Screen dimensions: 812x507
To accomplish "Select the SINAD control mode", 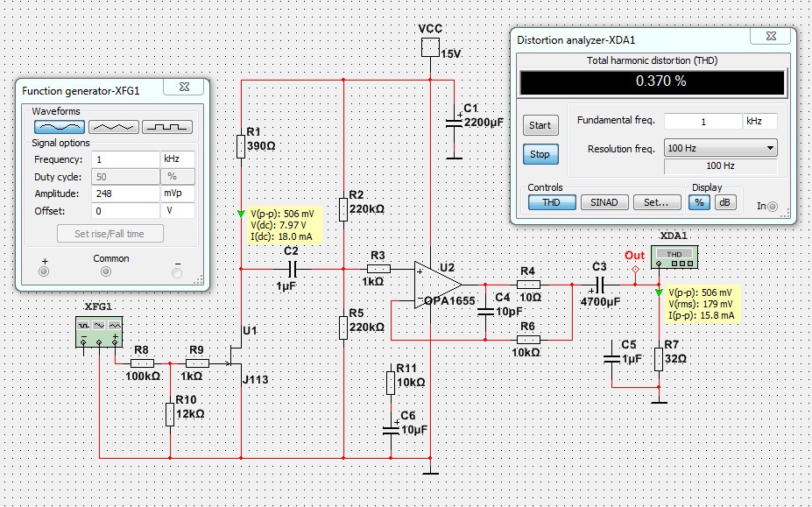I will pyautogui.click(x=604, y=202).
